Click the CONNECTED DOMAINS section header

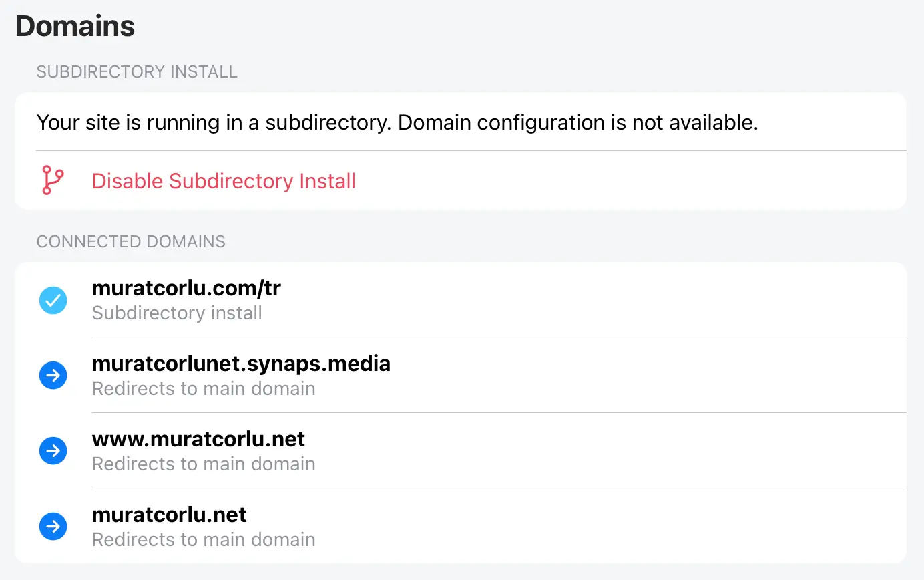(x=131, y=241)
